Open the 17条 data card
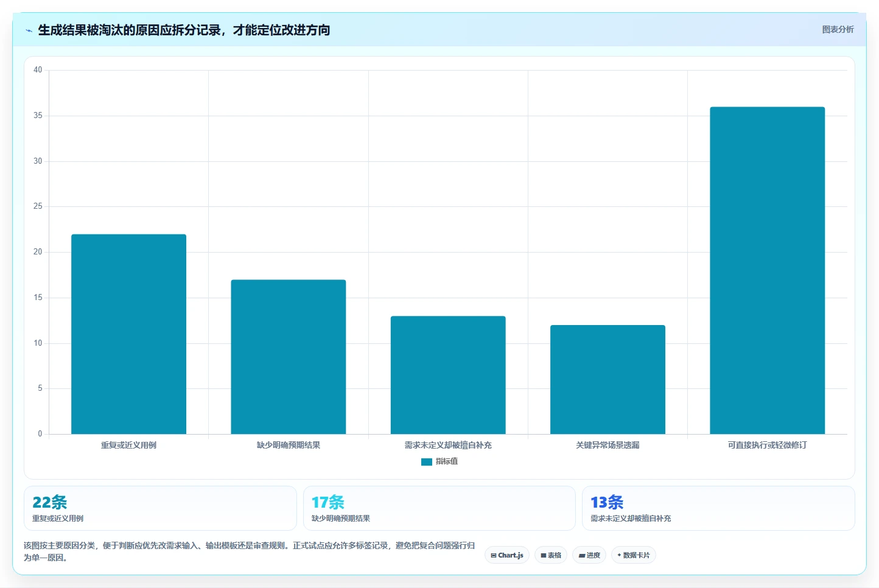This screenshot has width=879, height=588. coord(439,508)
